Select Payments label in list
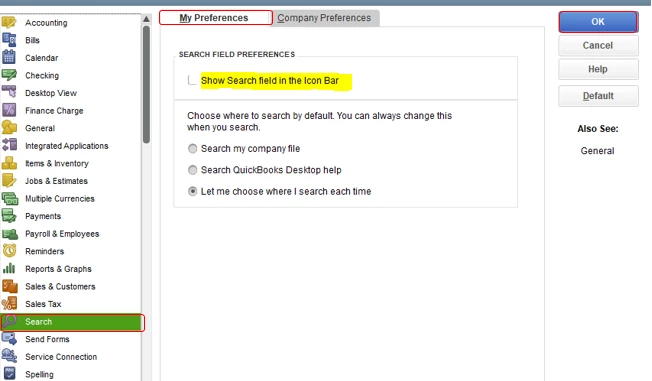This screenshot has width=652, height=381. coord(43,216)
